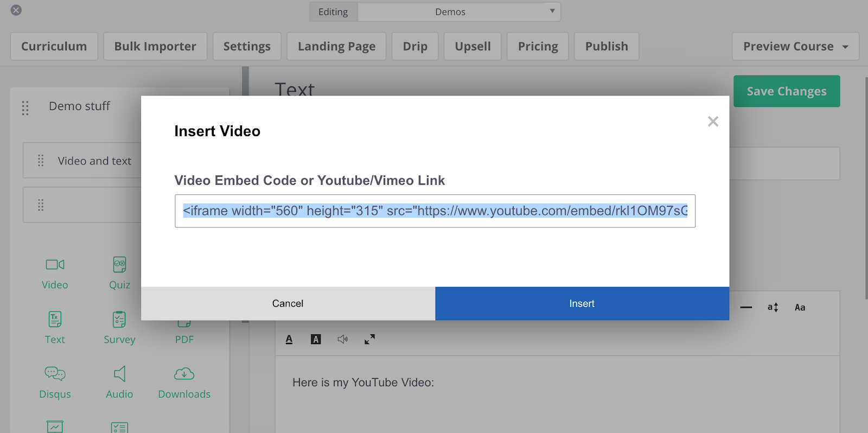The height and width of the screenshot is (433, 868).
Task: Add a Quiz lesson
Action: point(119,273)
